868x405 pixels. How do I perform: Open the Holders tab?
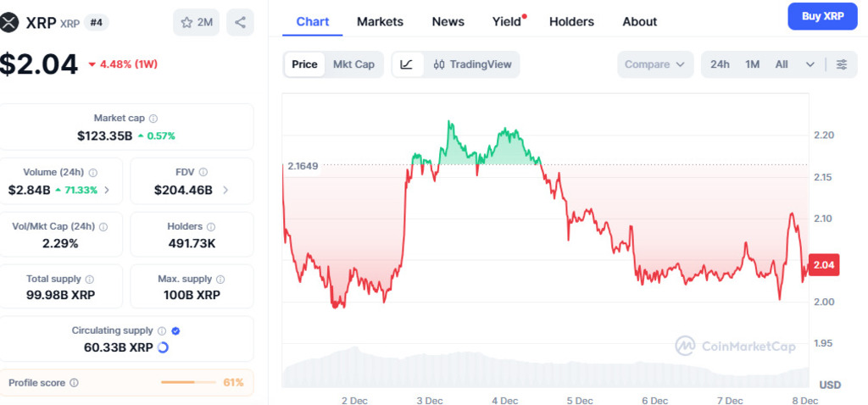571,21
